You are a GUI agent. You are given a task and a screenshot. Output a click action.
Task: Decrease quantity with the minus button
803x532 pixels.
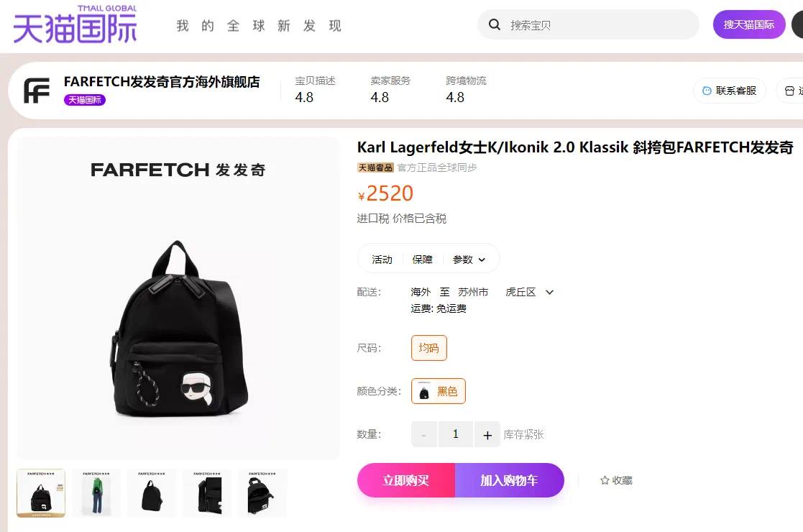[x=424, y=435]
